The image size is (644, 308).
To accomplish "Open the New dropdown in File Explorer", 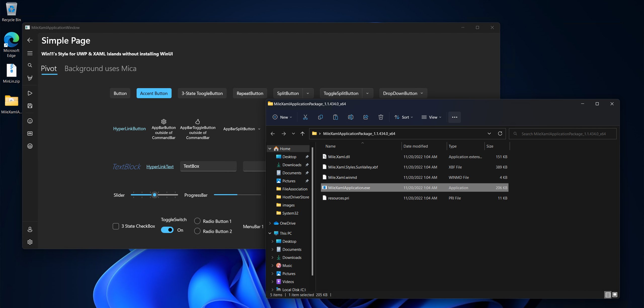I will point(283,117).
